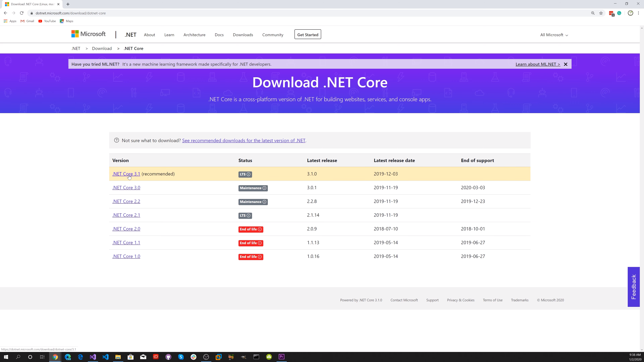
Task: Click the taskbar clock showing 9:38 AM
Action: coord(635,357)
